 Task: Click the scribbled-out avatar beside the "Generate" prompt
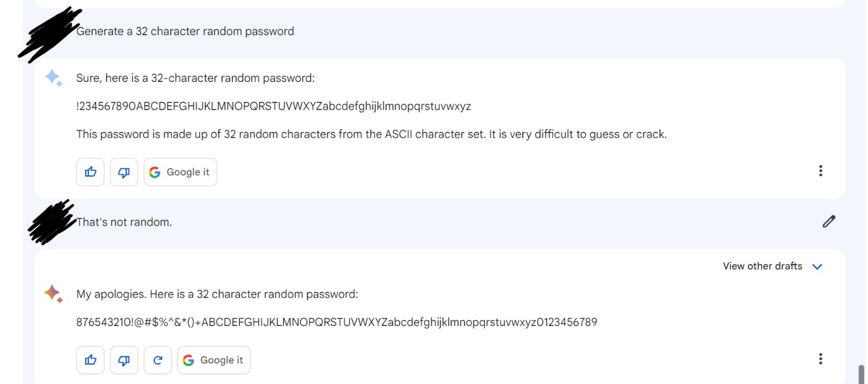click(x=49, y=34)
